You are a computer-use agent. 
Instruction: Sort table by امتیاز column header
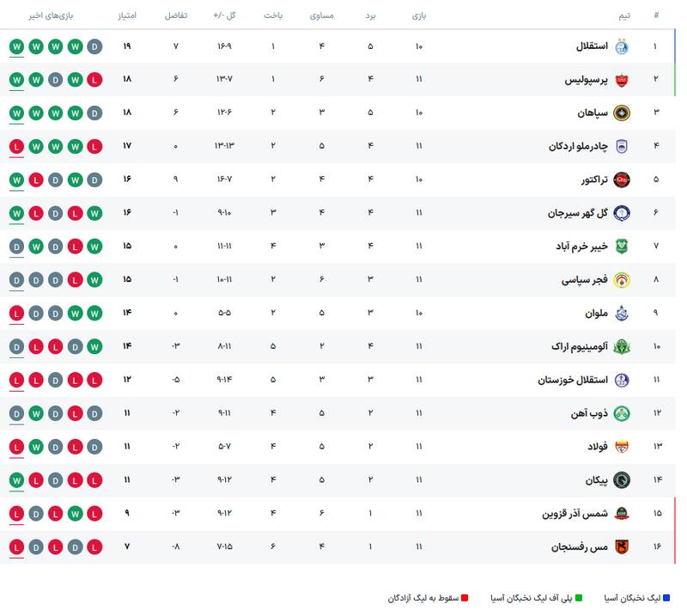(127, 16)
